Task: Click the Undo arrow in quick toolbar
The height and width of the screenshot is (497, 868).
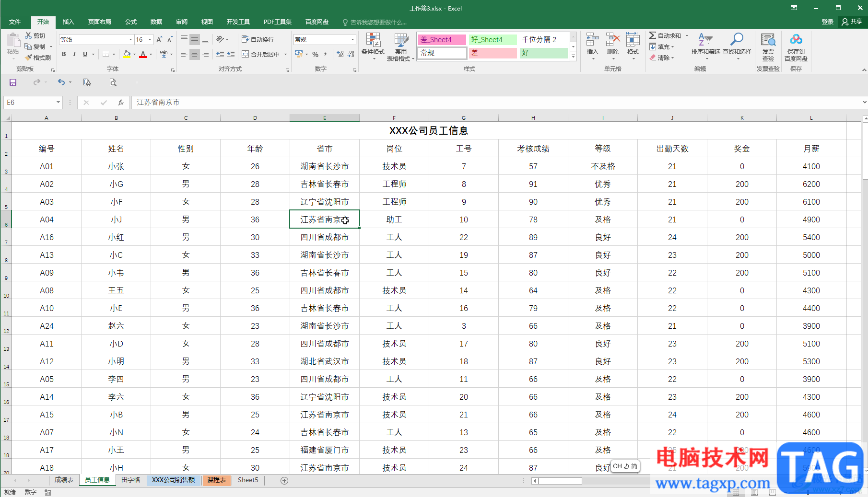Action: pyautogui.click(x=61, y=82)
